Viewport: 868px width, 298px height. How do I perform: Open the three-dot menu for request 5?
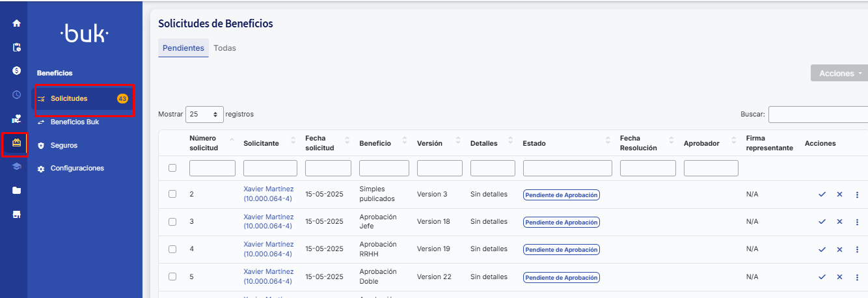[x=856, y=277]
